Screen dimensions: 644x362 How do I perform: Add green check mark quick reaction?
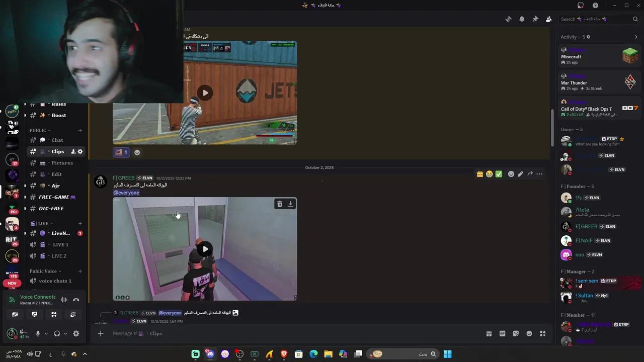point(499,174)
